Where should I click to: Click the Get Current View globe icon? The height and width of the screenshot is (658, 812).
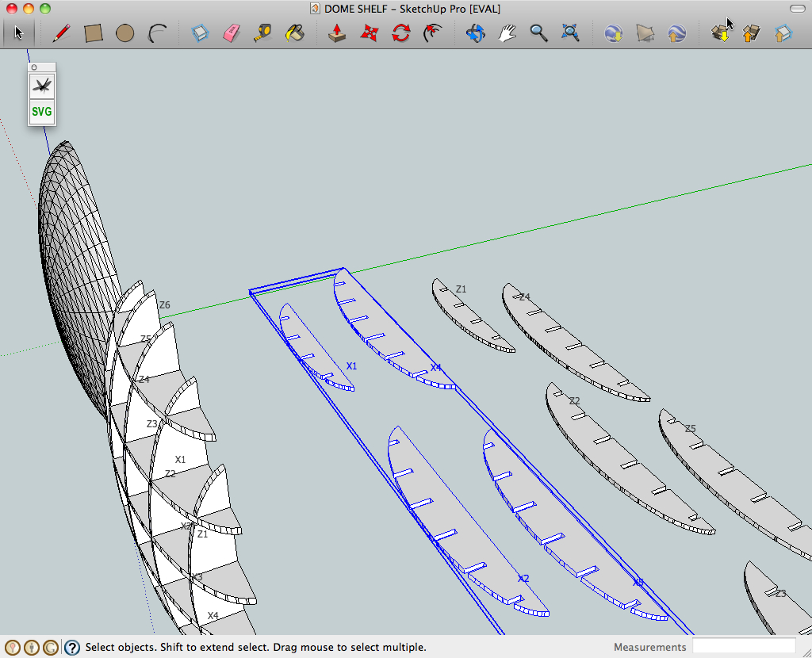(x=614, y=33)
